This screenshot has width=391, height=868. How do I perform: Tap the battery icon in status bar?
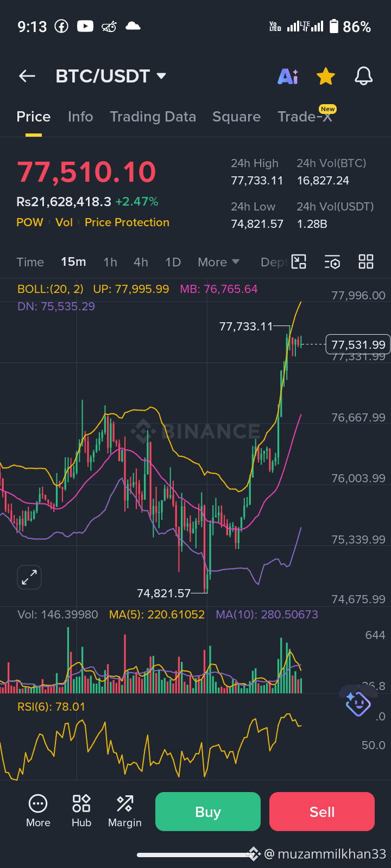coord(333,26)
